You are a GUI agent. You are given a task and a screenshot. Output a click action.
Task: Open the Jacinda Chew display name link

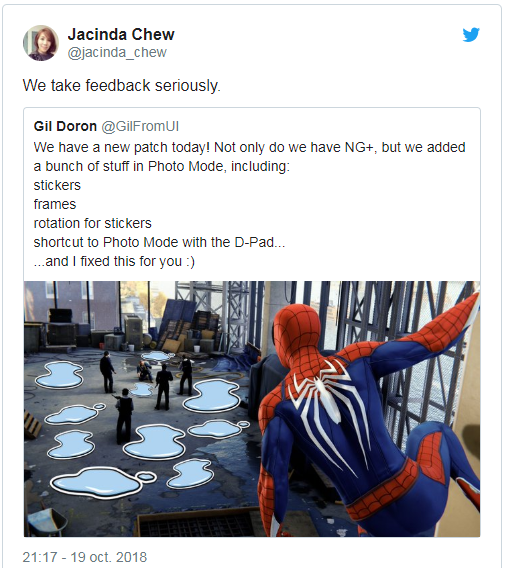[x=121, y=34]
